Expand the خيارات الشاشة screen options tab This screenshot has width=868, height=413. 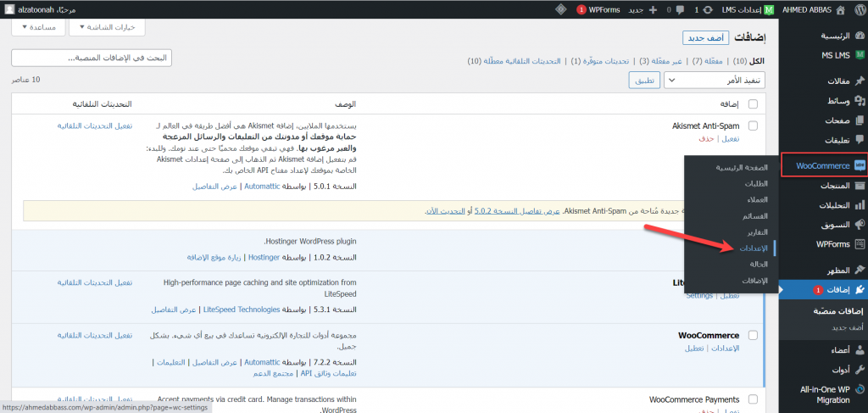click(x=107, y=27)
